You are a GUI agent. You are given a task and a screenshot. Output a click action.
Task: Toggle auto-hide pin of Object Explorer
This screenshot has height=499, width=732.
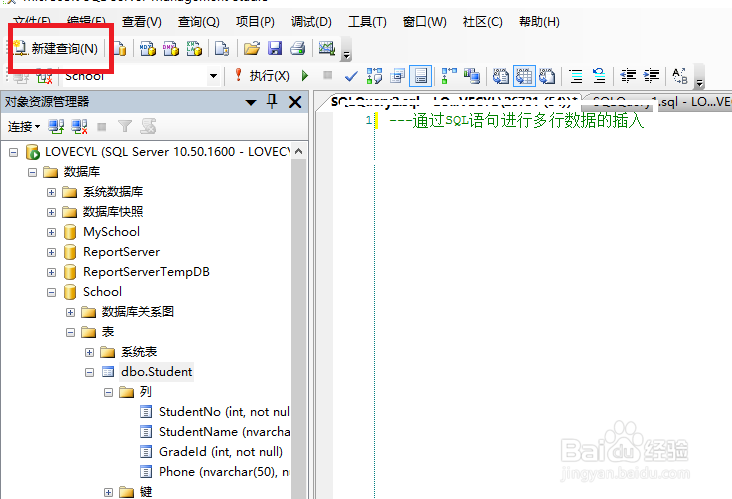[272, 102]
